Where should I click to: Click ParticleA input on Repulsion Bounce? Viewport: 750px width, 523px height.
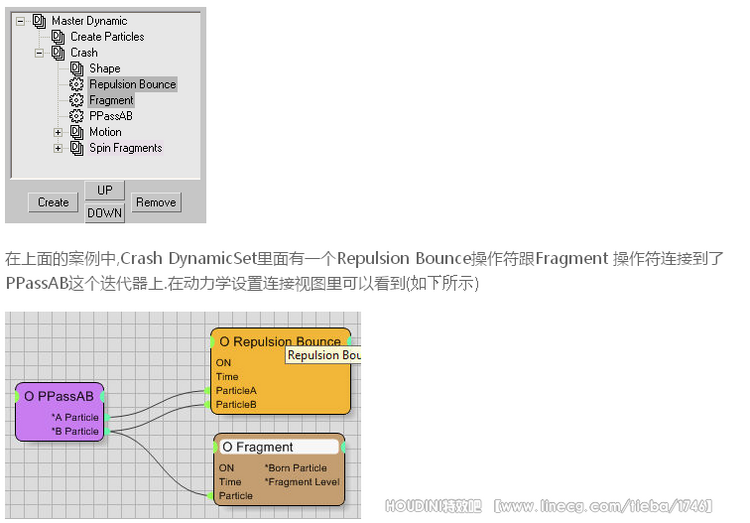pos(208,391)
